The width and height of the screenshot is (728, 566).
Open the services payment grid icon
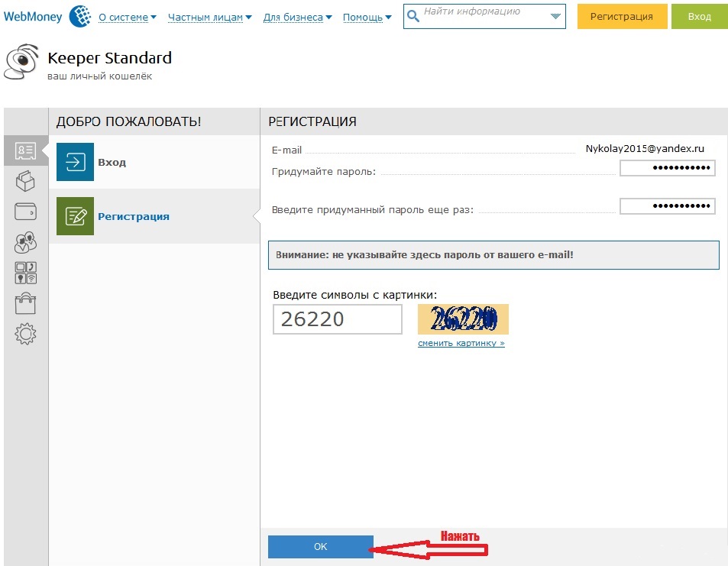[26, 273]
